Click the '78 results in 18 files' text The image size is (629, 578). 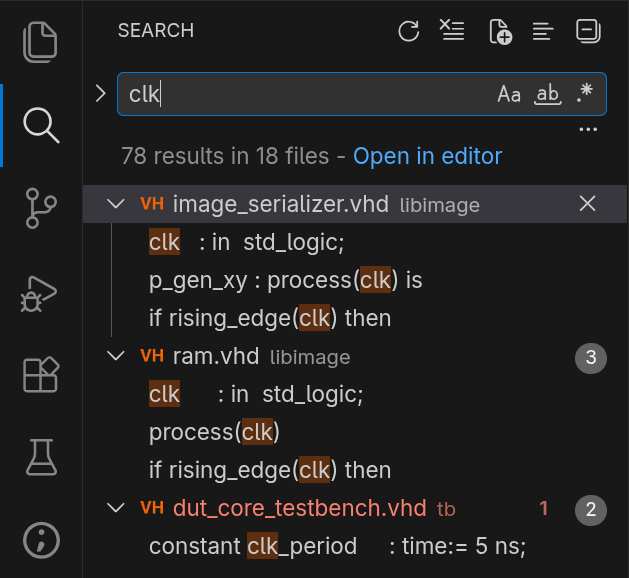click(x=225, y=156)
